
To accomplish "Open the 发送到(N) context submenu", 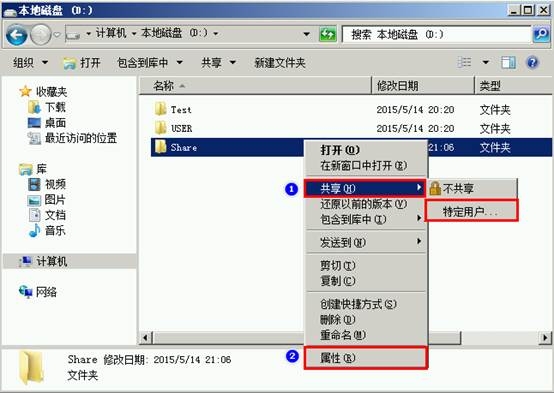I will [366, 242].
